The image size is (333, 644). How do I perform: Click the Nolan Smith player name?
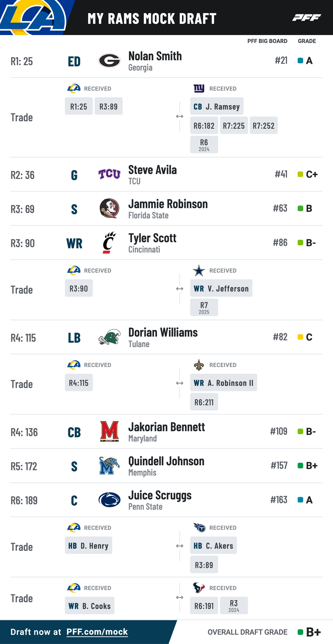[155, 56]
